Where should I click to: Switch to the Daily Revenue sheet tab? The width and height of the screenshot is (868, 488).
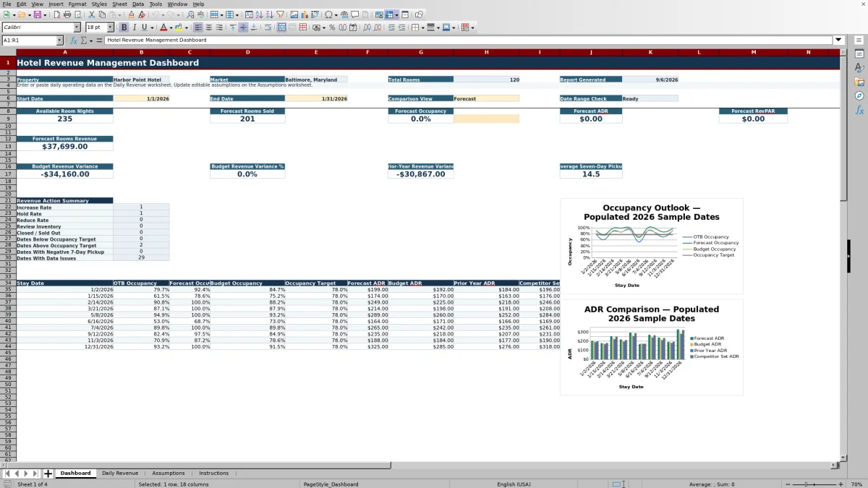coord(119,474)
